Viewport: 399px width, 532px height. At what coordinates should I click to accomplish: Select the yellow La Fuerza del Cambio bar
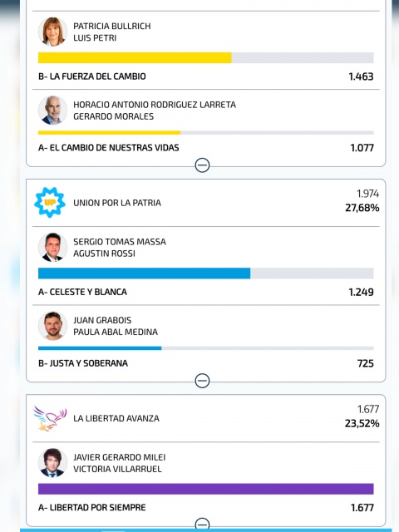coord(205,57)
